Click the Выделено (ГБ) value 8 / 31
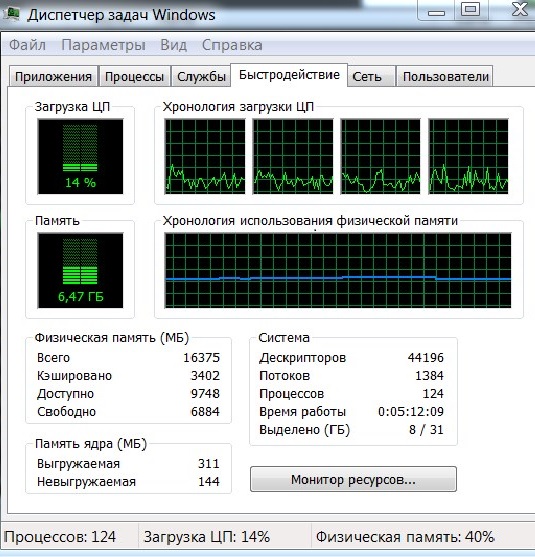The image size is (535, 557). tap(426, 430)
